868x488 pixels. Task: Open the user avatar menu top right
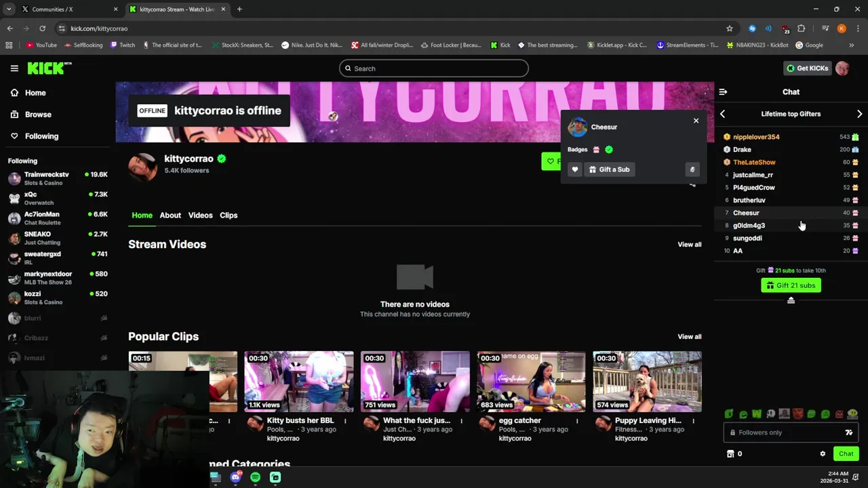click(842, 68)
